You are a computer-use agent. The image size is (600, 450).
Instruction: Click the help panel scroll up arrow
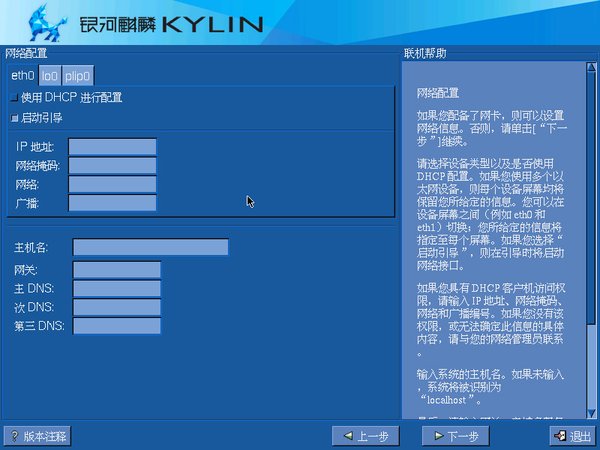pos(591,67)
